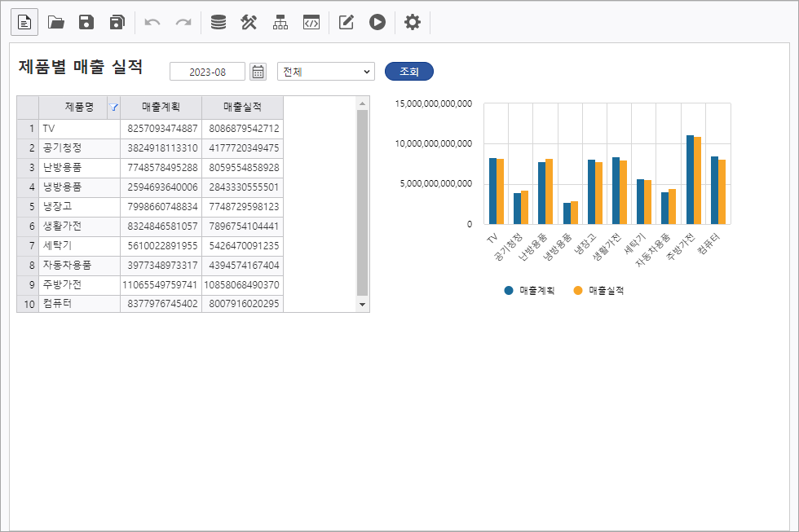The height and width of the screenshot is (532, 799).
Task: Toggle 매출계획 legend blue marker
Action: click(509, 291)
